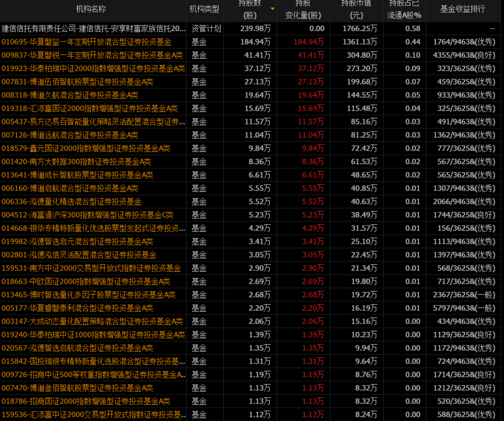Screen dimensions: 504x421
Task: Click ranking 434/9463&(优秀)
Action: tap(466, 322)
